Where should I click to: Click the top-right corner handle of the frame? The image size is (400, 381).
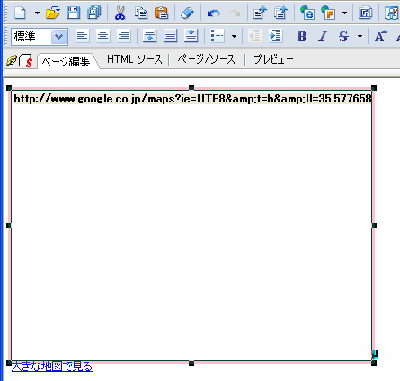click(x=374, y=88)
